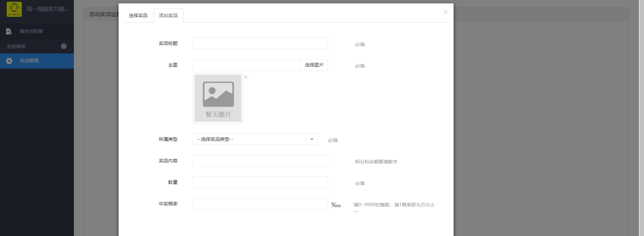The width and height of the screenshot is (644, 236).
Task: Click the 摇一摇抽奖万能... app title
Action: coord(48,9)
